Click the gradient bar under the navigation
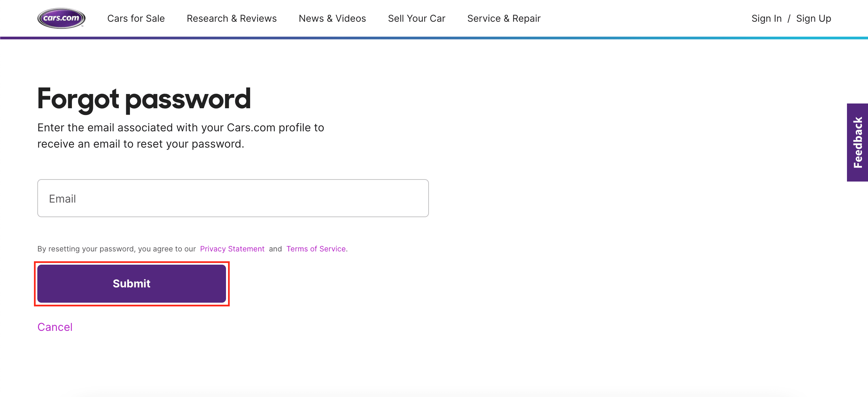Image resolution: width=868 pixels, height=397 pixels. pos(434,38)
